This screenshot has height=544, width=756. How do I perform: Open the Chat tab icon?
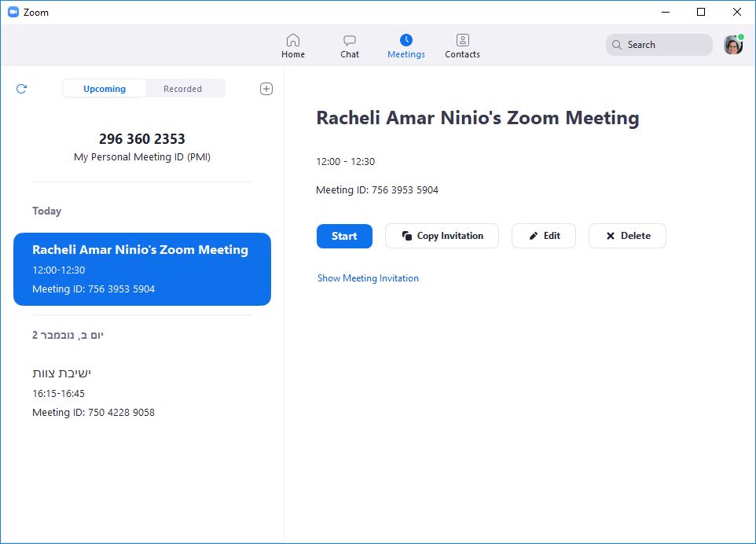click(x=350, y=40)
